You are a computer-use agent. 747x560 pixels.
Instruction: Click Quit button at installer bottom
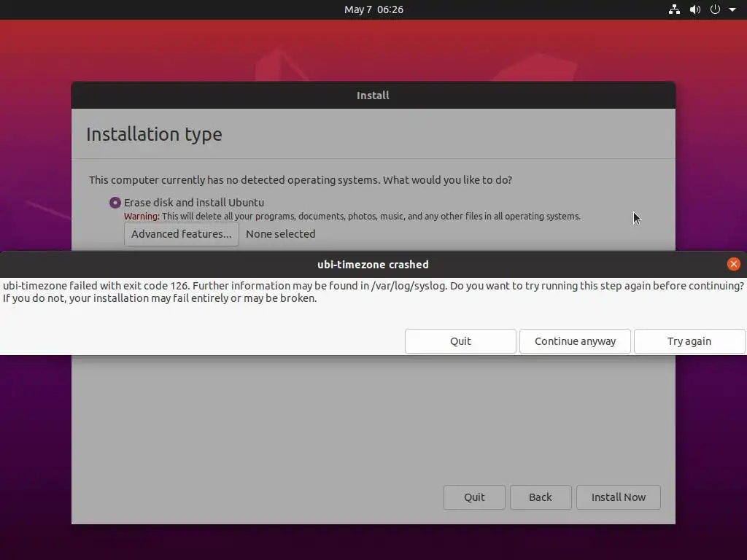[x=474, y=497]
